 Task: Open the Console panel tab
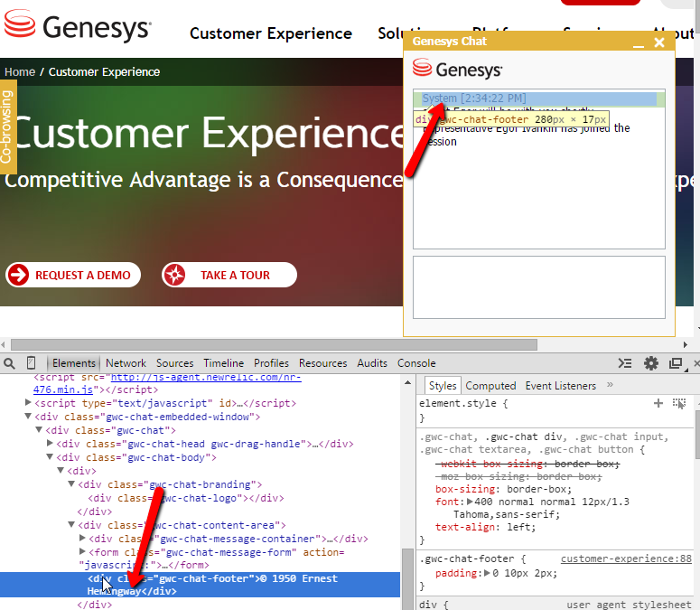416,363
